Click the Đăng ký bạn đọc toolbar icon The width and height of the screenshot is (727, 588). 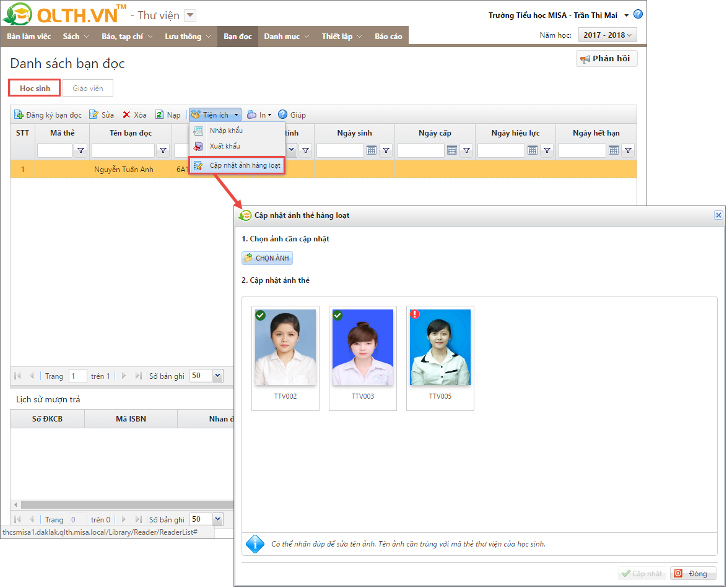[x=19, y=115]
